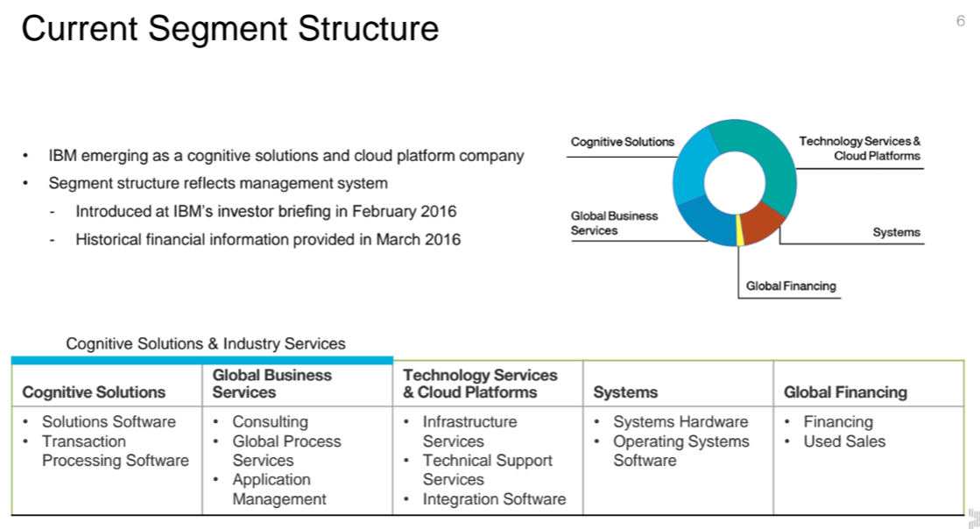Select the dark blue donut chart segment
This screenshot has width=980, height=529.
(709, 222)
